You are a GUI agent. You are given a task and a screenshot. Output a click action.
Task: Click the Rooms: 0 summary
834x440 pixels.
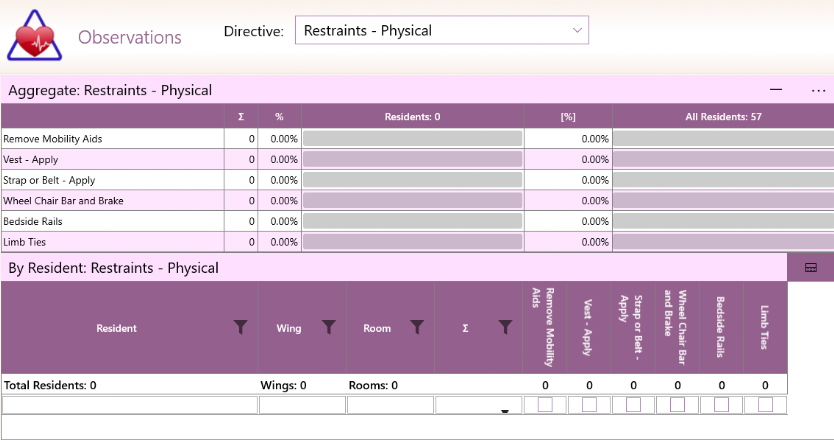click(373, 385)
